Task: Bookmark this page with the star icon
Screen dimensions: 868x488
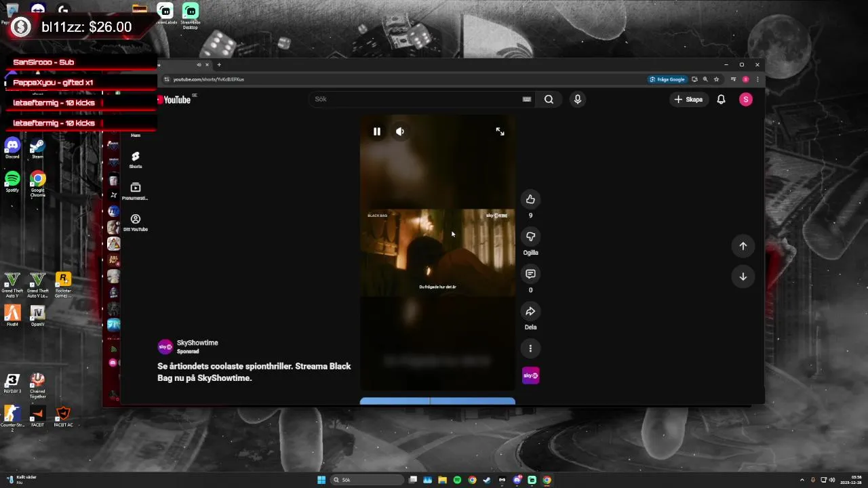Action: point(716,79)
